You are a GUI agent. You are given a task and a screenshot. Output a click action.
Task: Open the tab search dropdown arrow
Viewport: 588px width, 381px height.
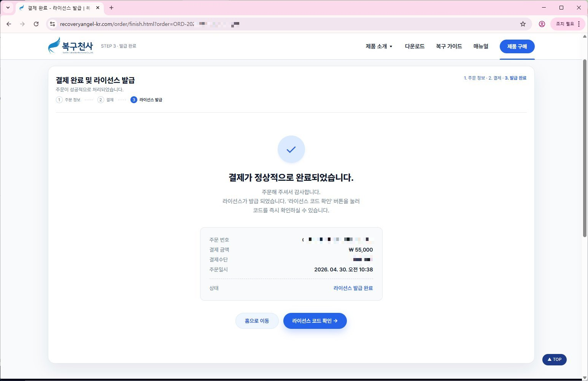(x=8, y=8)
